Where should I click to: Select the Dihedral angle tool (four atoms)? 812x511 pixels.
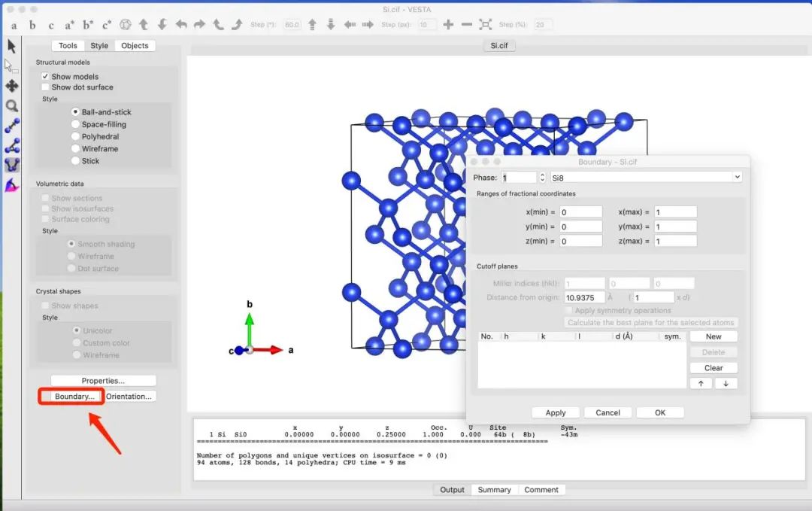click(x=12, y=166)
